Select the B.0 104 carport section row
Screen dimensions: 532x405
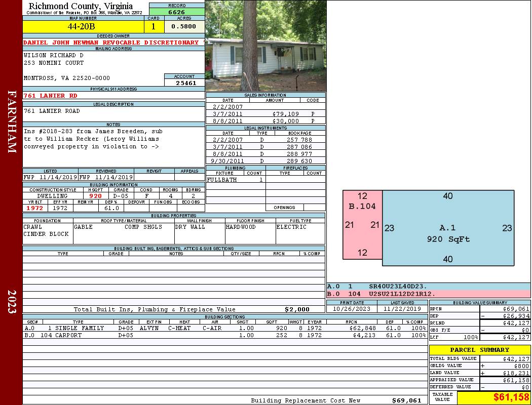(225, 335)
